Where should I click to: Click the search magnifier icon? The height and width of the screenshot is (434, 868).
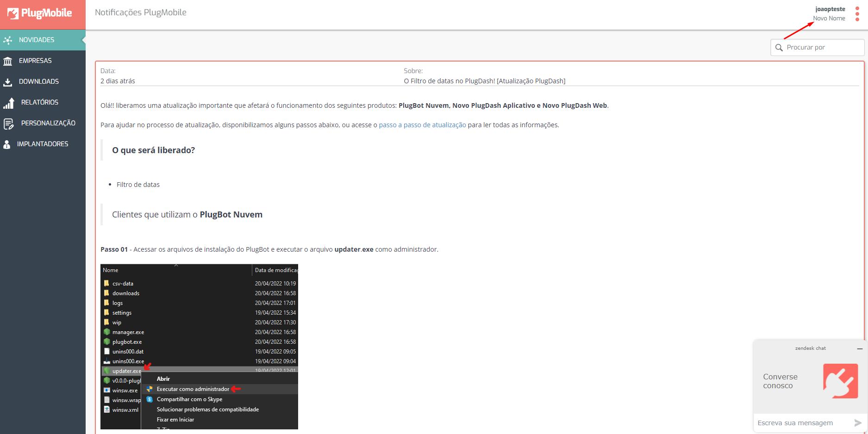779,48
